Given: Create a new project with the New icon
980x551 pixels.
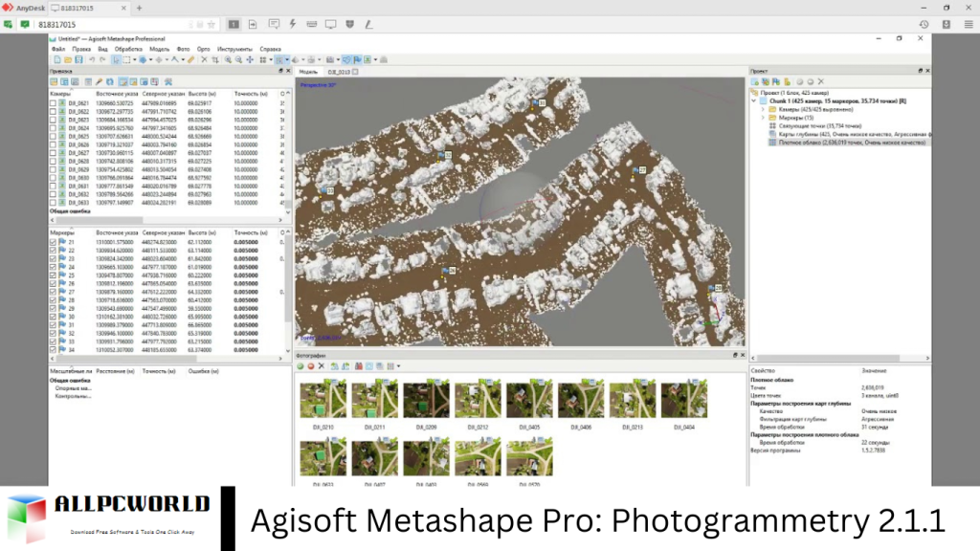Looking at the screenshot, I should click(x=56, y=60).
